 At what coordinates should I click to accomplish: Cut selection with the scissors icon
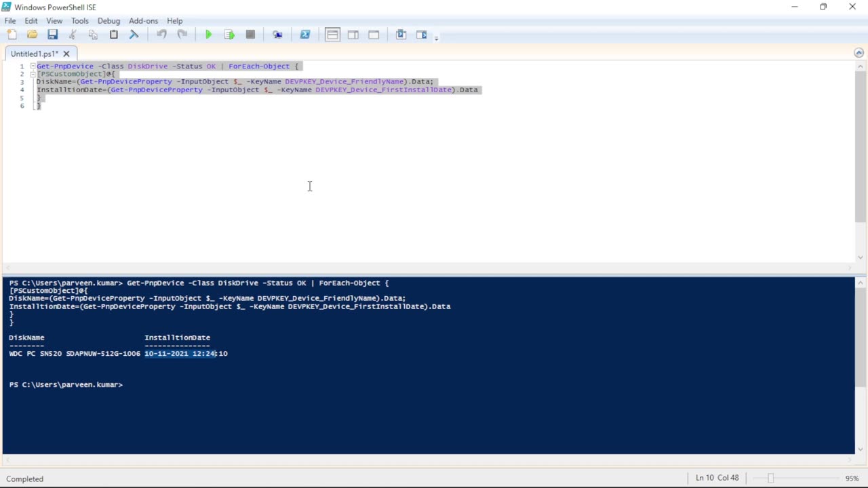73,35
